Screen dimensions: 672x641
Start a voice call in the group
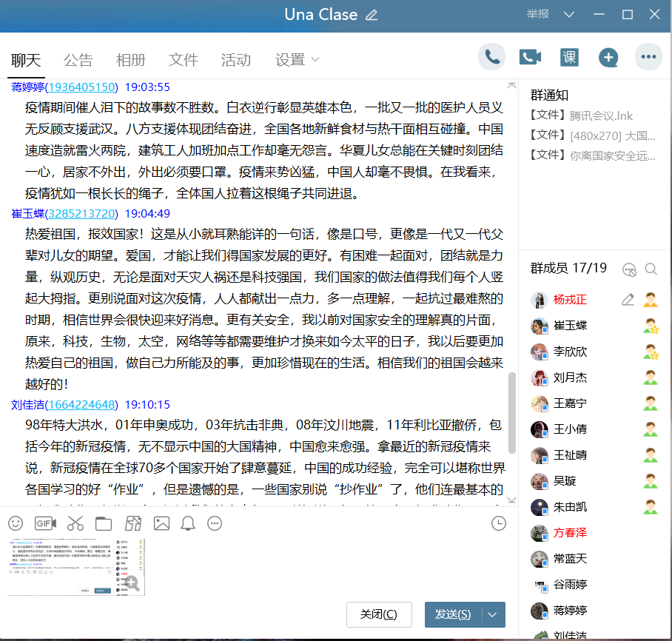491,58
